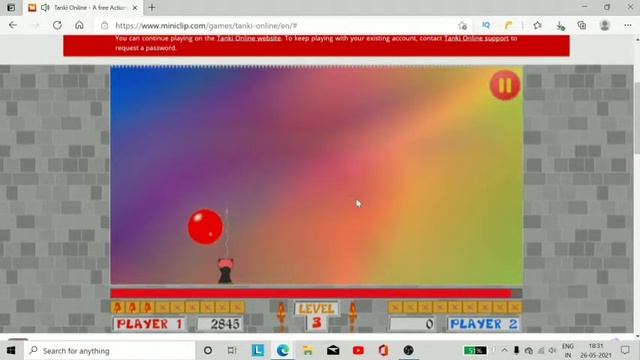Close the Tanki Online tab

[x=135, y=8]
